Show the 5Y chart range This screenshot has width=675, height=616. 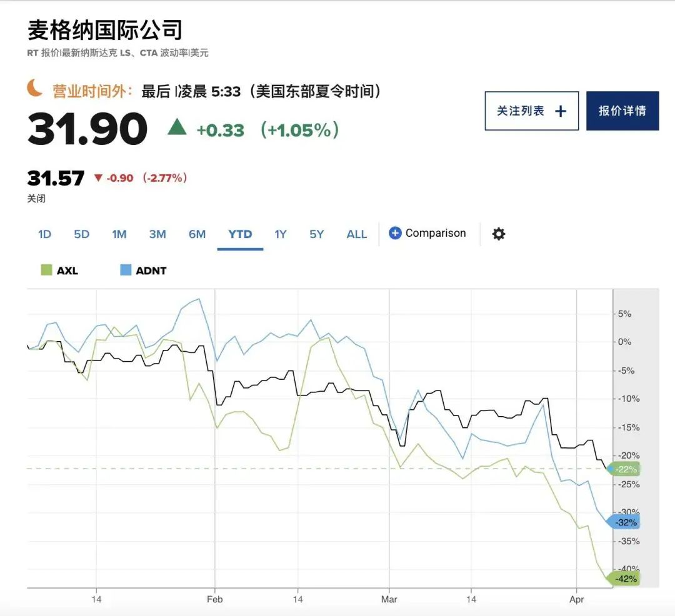coord(317,234)
